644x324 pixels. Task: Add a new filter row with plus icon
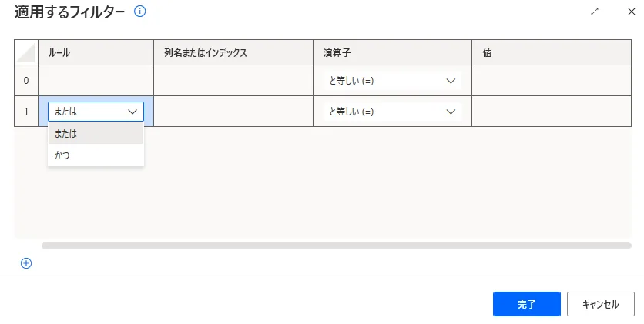pyautogui.click(x=26, y=263)
